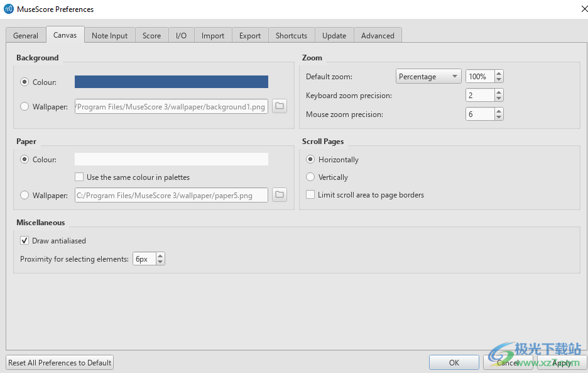
Task: Enable Use the same colour in palettes
Action: (x=79, y=177)
